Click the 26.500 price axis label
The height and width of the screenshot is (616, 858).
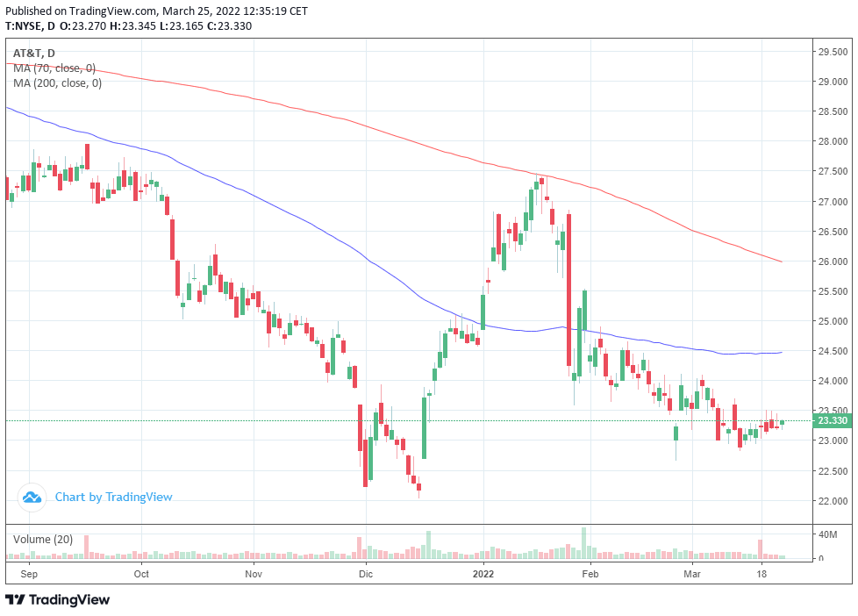[833, 232]
